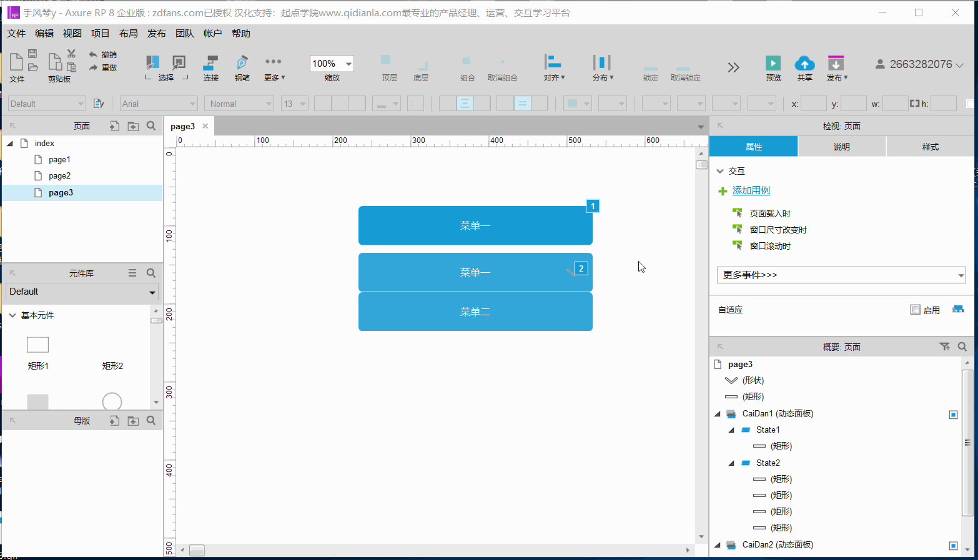Image resolution: width=978 pixels, height=560 pixels.
Task: Click the x coordinate input field
Action: (814, 104)
